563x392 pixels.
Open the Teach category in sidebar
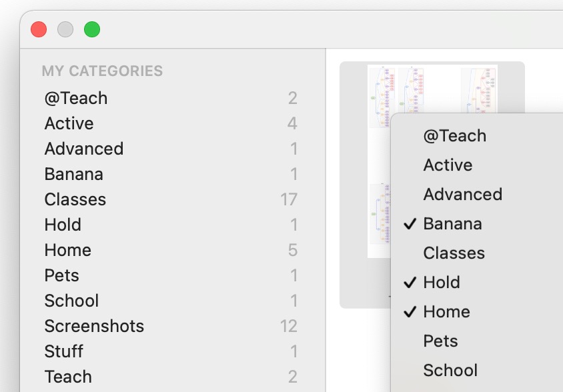68,377
